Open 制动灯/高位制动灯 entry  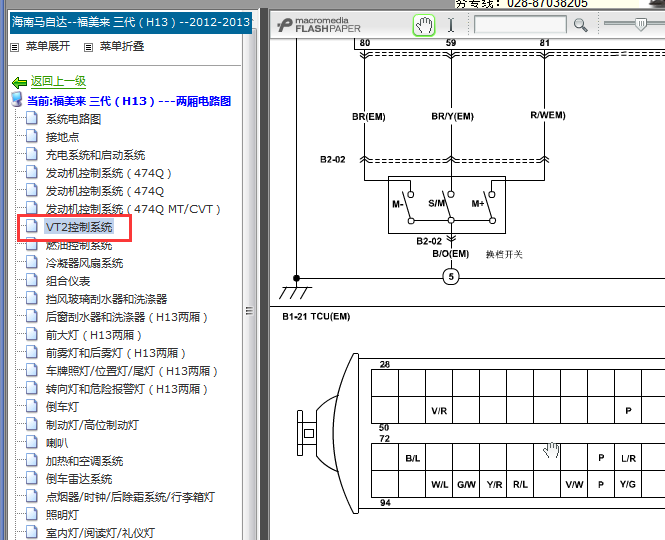tap(92, 425)
